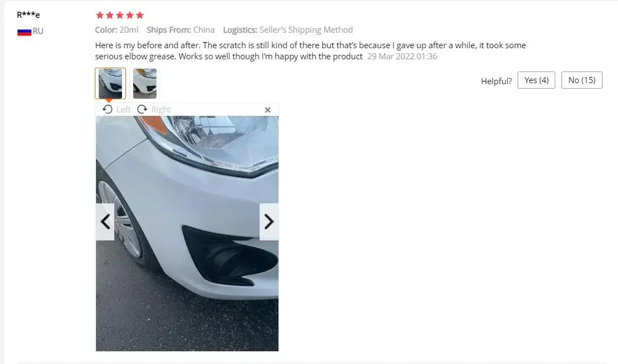Select the first car photo thumbnail

point(110,83)
